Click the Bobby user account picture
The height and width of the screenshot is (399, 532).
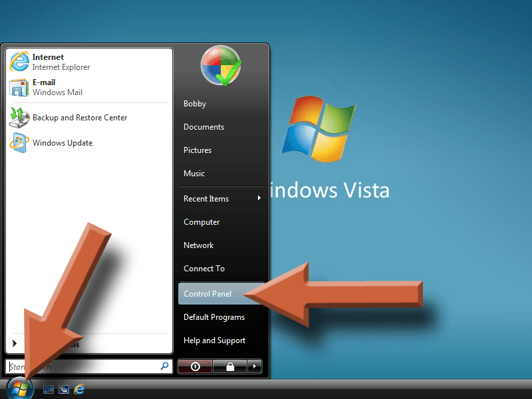tap(219, 65)
